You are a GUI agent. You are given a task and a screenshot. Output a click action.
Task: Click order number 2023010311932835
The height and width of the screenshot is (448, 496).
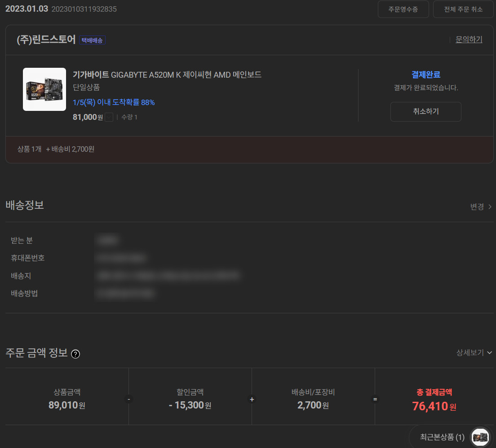coord(84,9)
